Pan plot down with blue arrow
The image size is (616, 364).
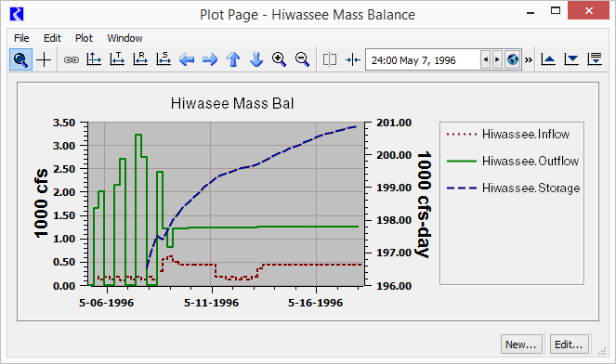(x=256, y=59)
